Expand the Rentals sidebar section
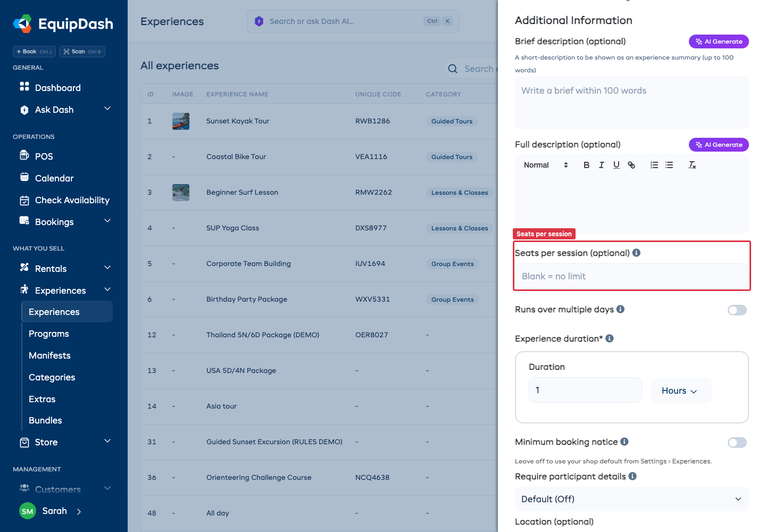The width and height of the screenshot is (766, 532). coord(107,268)
